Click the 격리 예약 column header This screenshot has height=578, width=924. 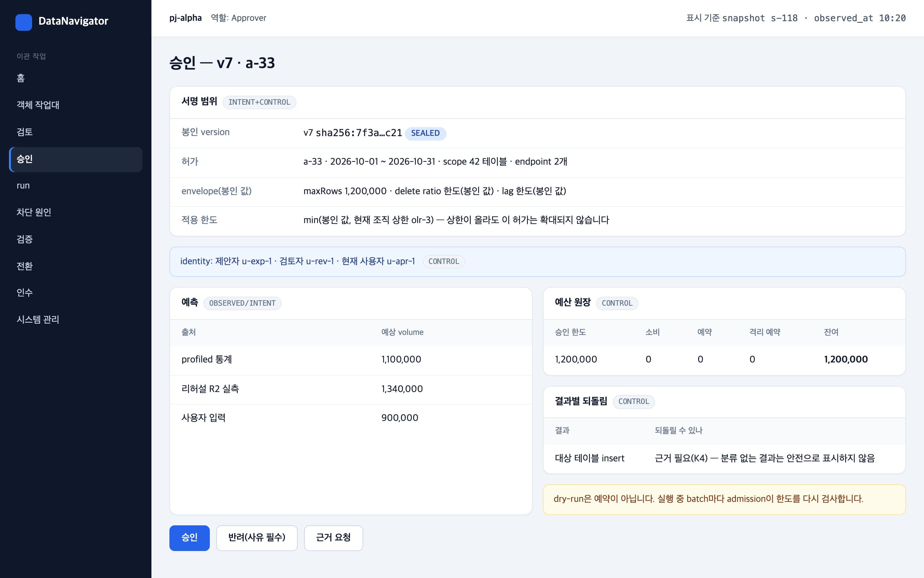tap(765, 333)
